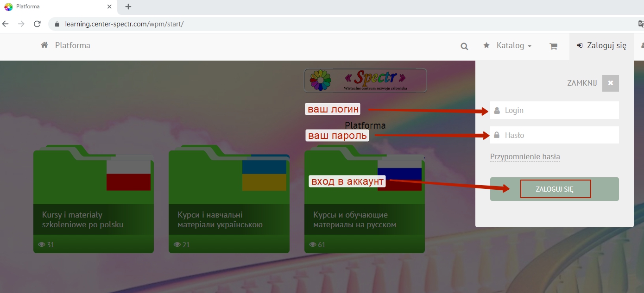Close the Platforma browser tab
Screen dimensions: 644x293
click(110, 7)
